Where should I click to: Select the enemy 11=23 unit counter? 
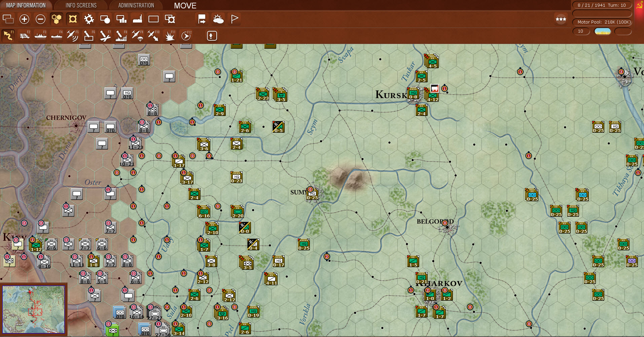pyautogui.click(x=136, y=143)
